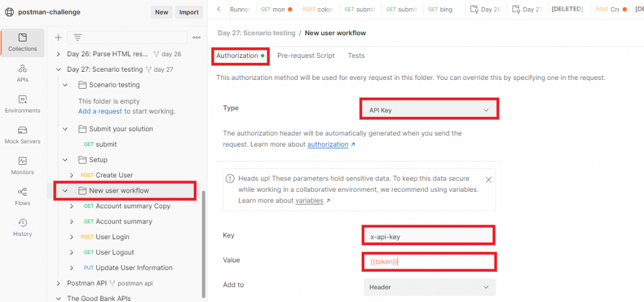Select the GET submit request
The image size is (644, 302).
pos(100,144)
